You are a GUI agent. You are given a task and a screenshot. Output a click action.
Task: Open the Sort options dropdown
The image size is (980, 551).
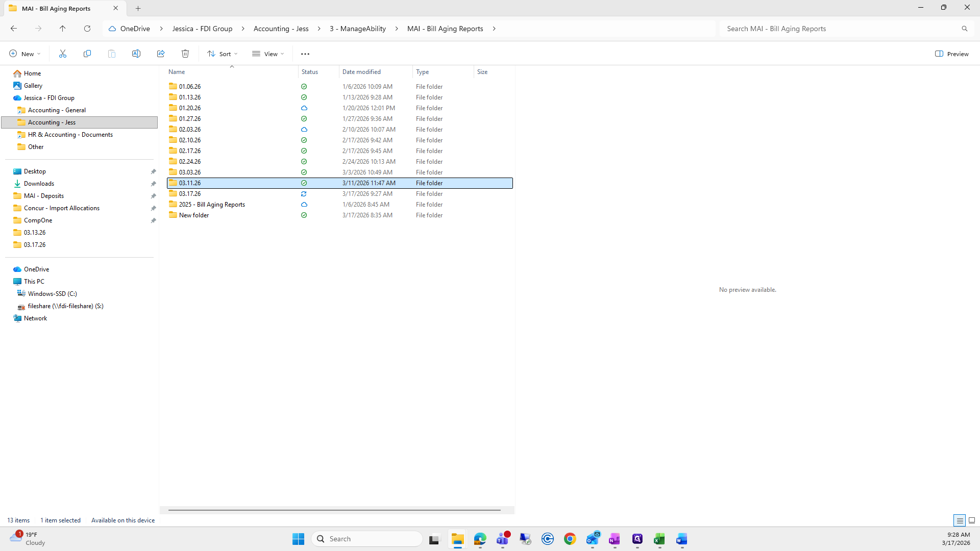click(x=223, y=54)
